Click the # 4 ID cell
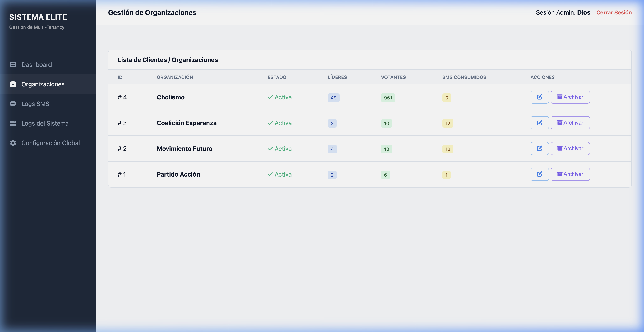 click(122, 97)
